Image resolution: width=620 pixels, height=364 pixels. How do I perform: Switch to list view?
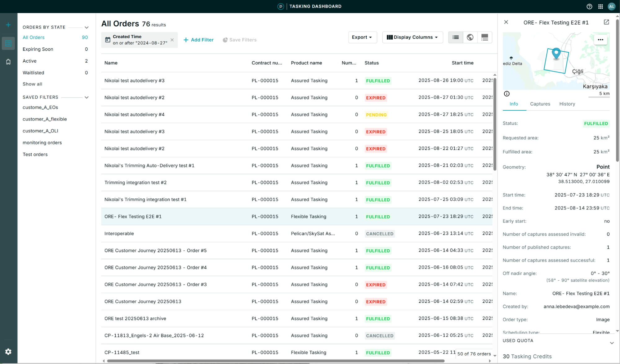[456, 37]
